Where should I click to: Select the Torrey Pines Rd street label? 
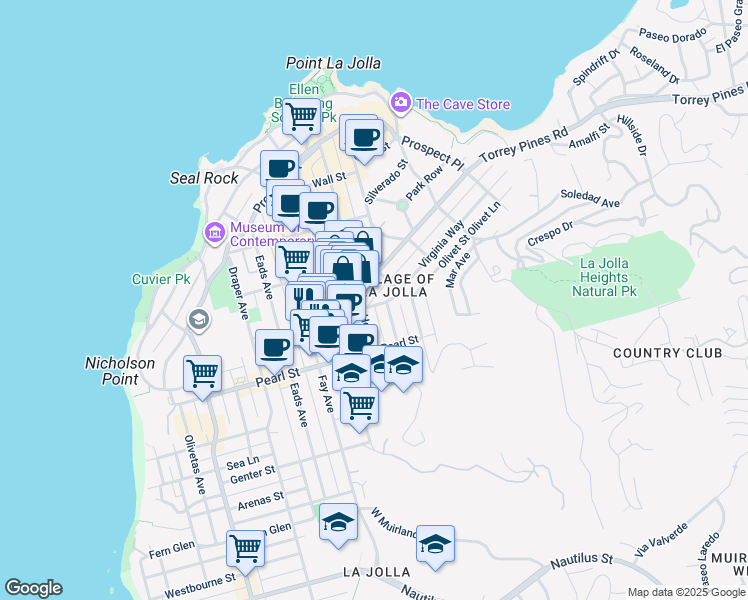pyautogui.click(x=524, y=144)
